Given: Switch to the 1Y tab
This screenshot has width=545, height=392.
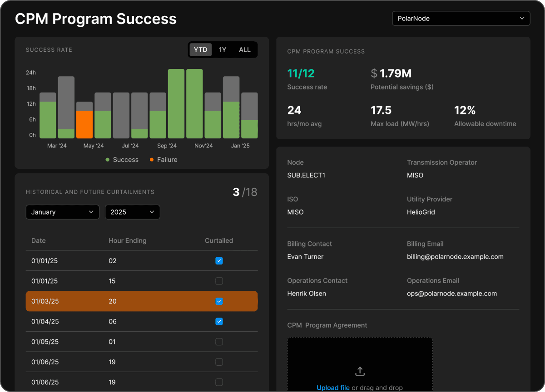Looking at the screenshot, I should coord(223,49).
